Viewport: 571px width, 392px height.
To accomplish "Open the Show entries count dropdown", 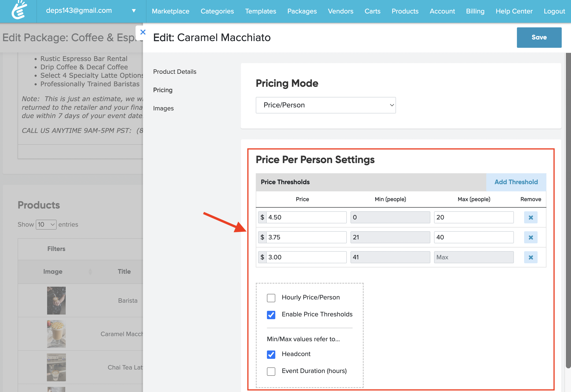I will (46, 225).
